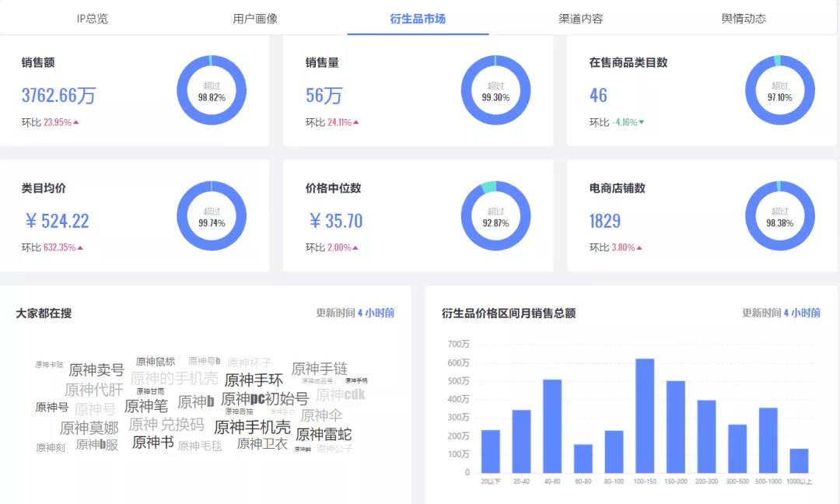
Task: Click the 类目均价 donut showing 99.74%
Action: [212, 216]
